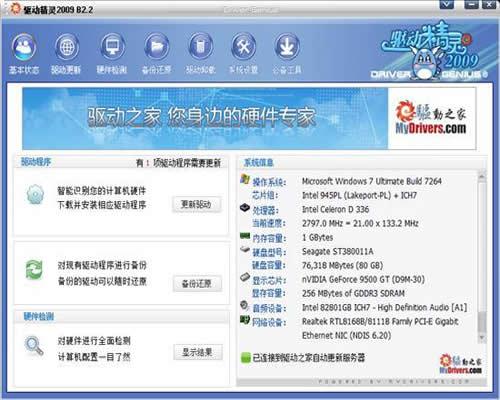Click the app icon in the title bar
Viewport: 500px width, 400px height.
tap(15, 9)
